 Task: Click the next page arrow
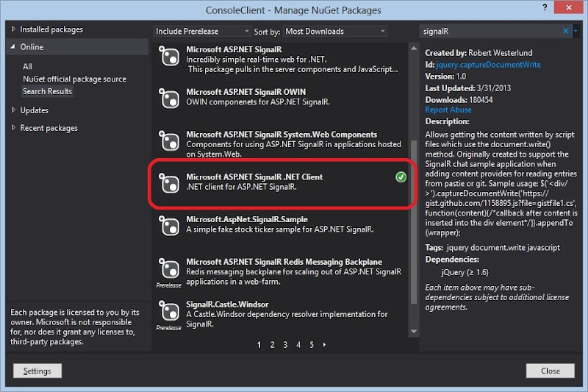click(x=324, y=344)
